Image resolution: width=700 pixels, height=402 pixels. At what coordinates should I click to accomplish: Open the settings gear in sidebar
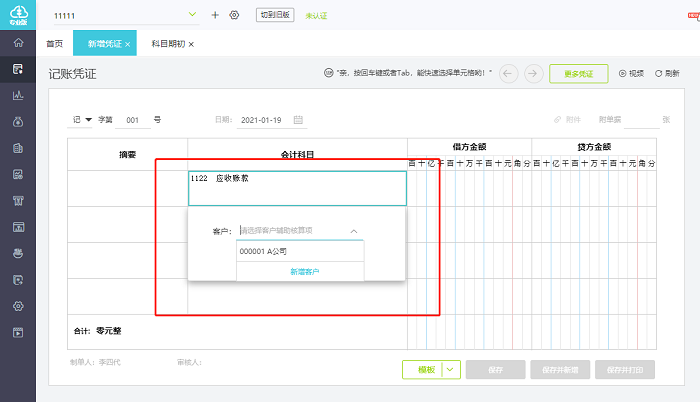(18, 306)
